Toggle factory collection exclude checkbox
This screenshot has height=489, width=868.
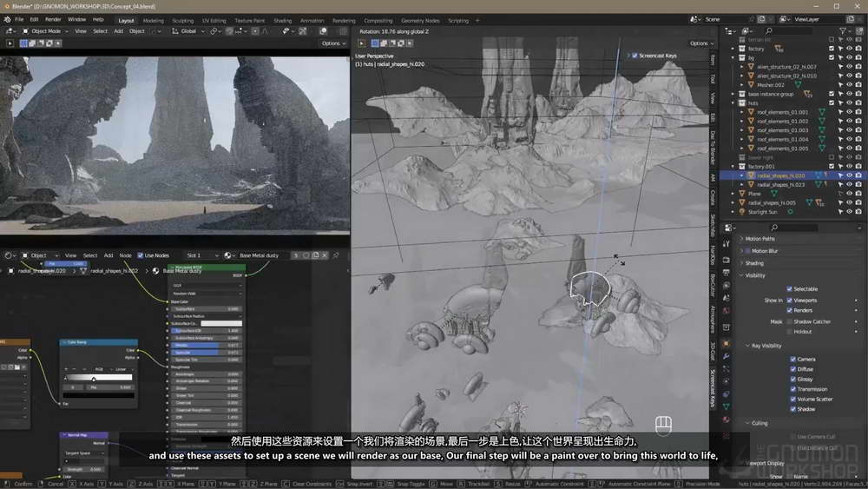coord(832,49)
